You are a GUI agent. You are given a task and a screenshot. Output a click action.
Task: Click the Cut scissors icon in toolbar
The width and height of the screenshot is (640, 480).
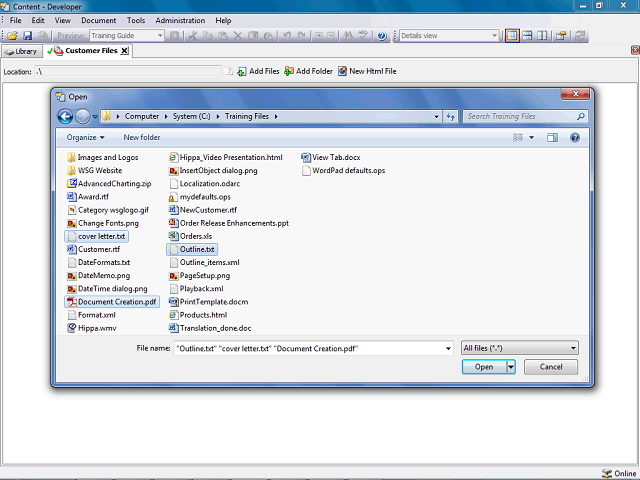pyautogui.click(x=193, y=36)
